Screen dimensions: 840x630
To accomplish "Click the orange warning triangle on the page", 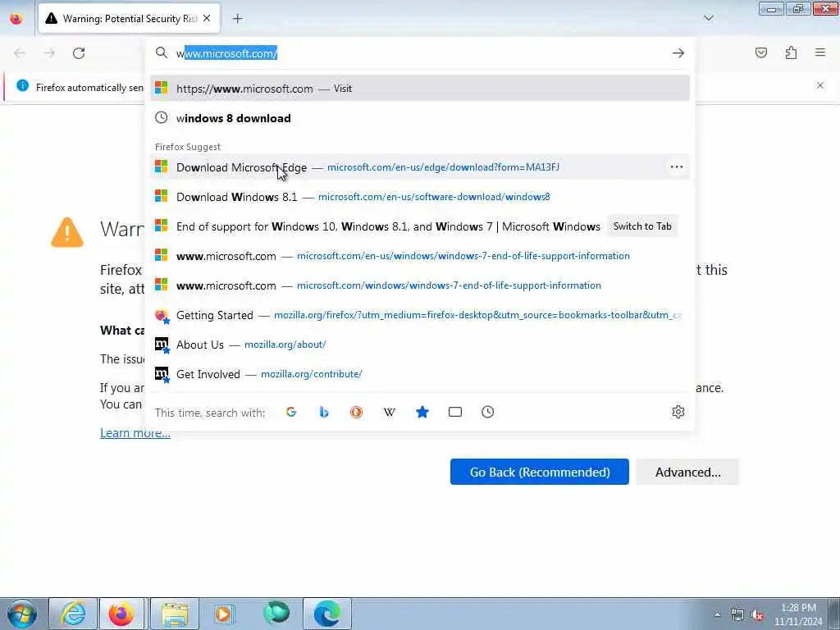I will click(x=67, y=232).
